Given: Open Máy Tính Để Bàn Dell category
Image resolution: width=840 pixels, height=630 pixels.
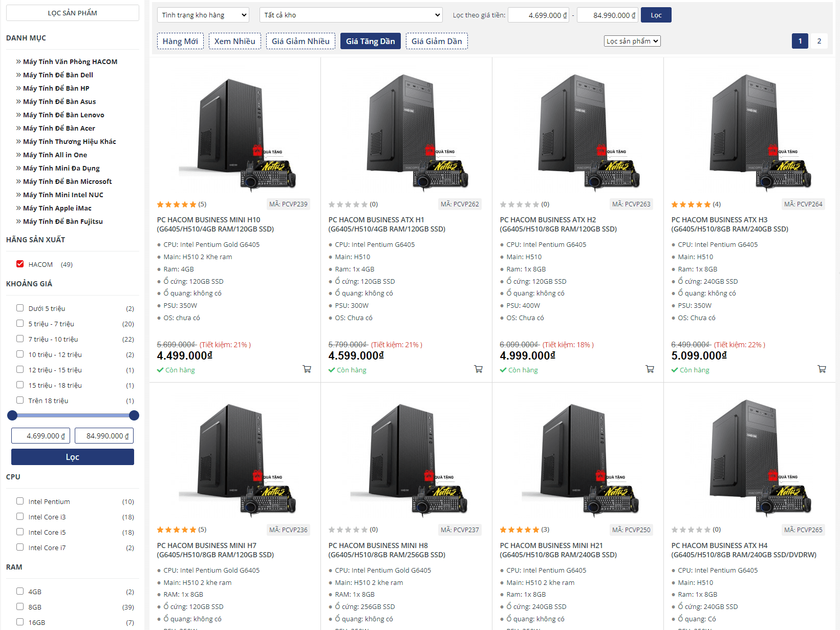Looking at the screenshot, I should pos(58,75).
